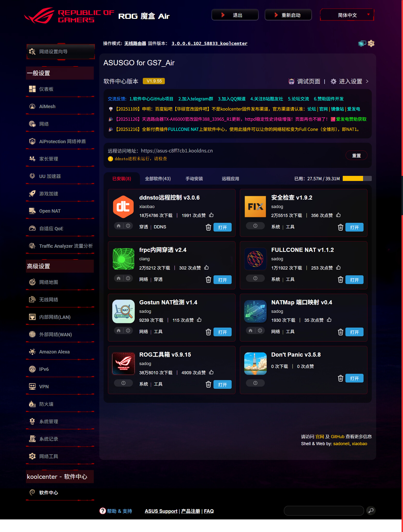
Task: Click the 退出 logout button
Action: 235,15
